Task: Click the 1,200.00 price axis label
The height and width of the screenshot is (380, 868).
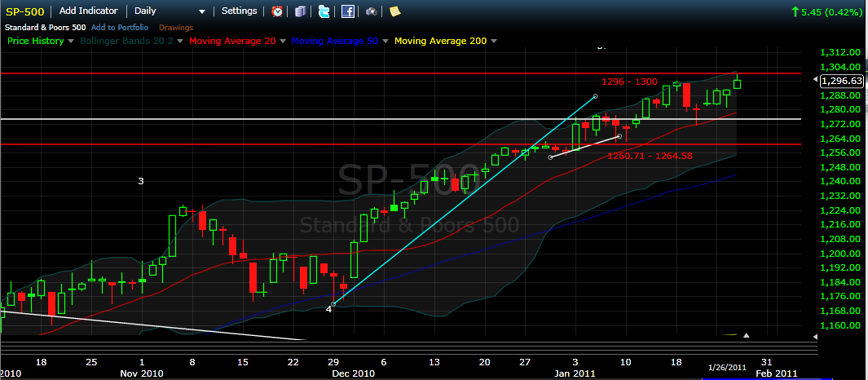Action: point(840,254)
